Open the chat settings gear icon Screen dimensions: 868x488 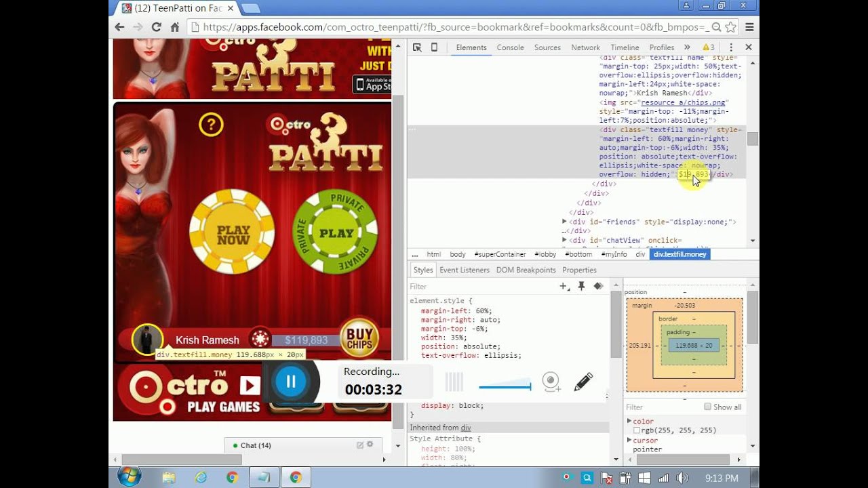click(370, 445)
